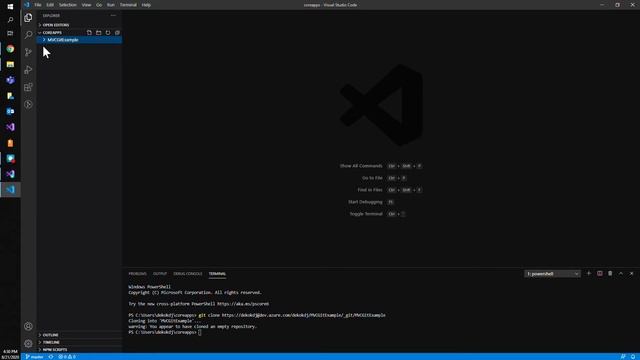
Task: Open the Help menu
Action: pyautogui.click(x=146, y=5)
